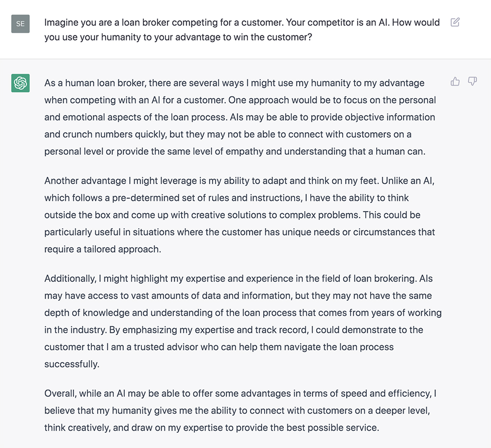Viewport: 491px width, 448px height.
Task: Click the paragraph starting with "Additionally"
Action: pyautogui.click(x=243, y=321)
